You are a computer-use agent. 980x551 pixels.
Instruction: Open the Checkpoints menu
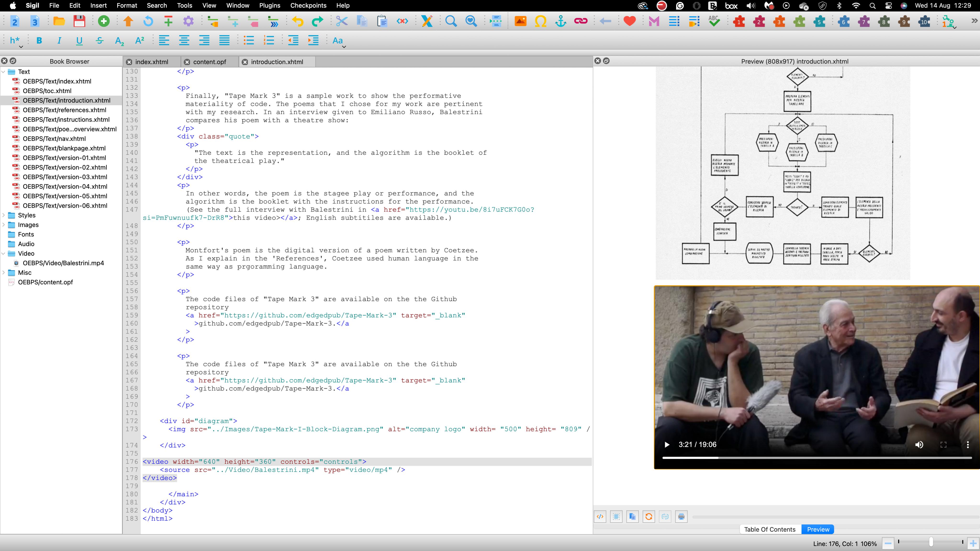tap(308, 5)
